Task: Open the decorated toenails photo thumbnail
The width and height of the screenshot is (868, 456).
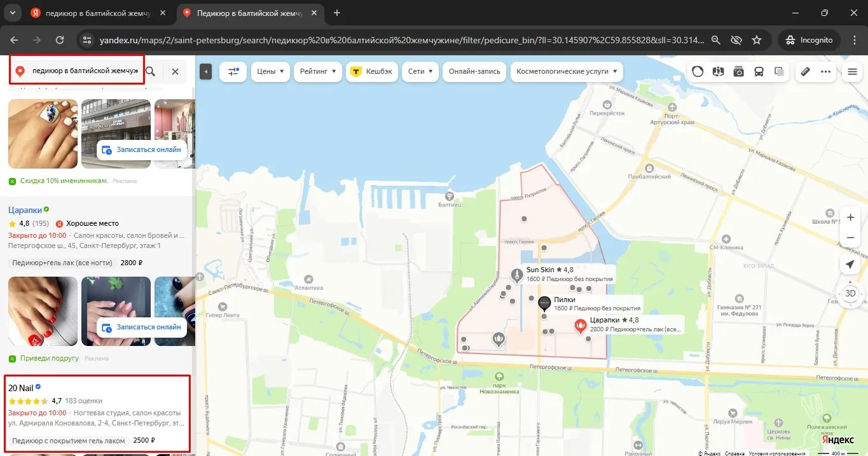Action: (x=43, y=133)
